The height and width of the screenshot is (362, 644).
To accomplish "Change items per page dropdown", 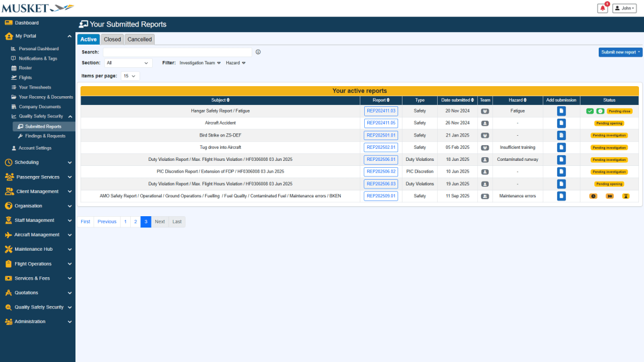I will pyautogui.click(x=130, y=76).
